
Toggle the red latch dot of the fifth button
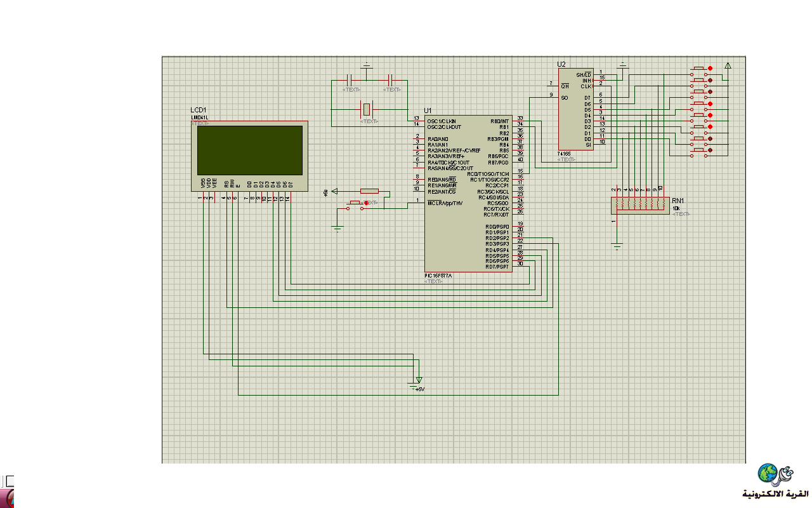coord(710,115)
